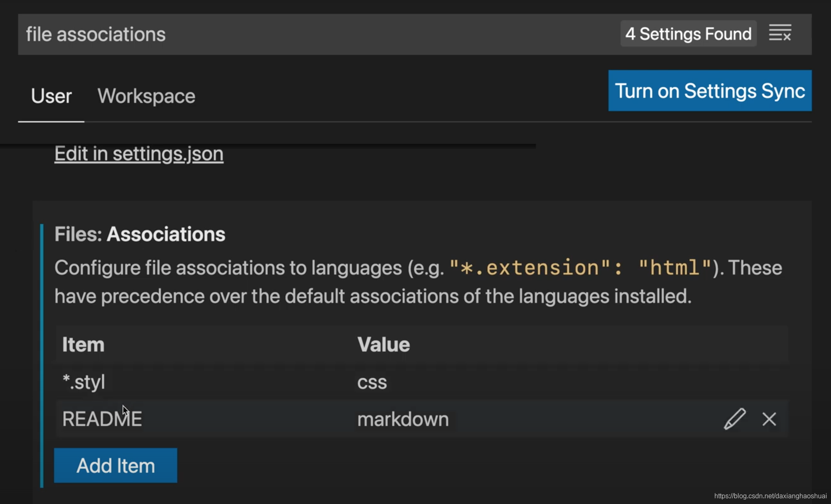Click the Item column header
Screen dimensions: 831x504
click(x=83, y=345)
